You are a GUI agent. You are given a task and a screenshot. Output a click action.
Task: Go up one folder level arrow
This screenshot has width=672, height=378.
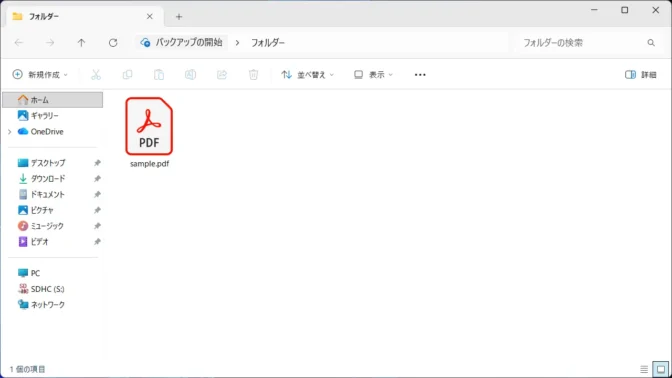point(81,42)
